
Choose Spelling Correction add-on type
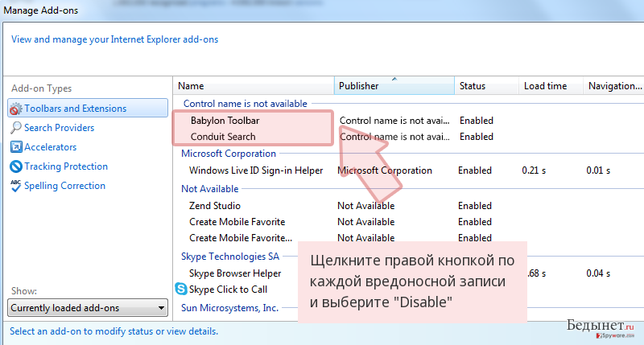pos(64,186)
